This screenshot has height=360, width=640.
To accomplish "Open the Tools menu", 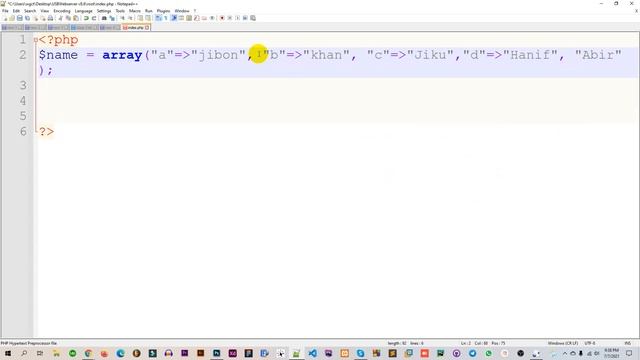I will tap(120, 11).
